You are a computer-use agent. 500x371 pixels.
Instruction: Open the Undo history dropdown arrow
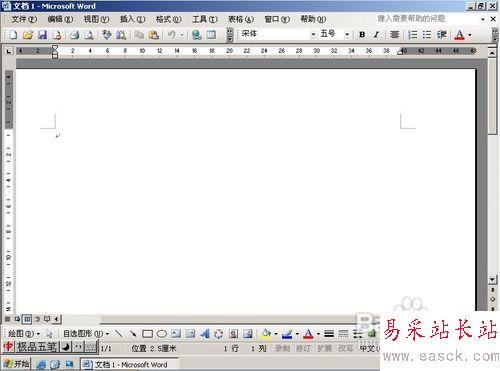tap(182, 35)
